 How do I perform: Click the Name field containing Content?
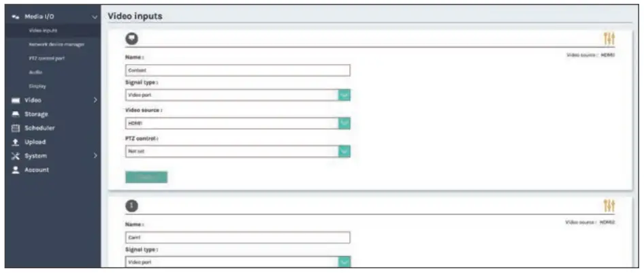click(238, 70)
